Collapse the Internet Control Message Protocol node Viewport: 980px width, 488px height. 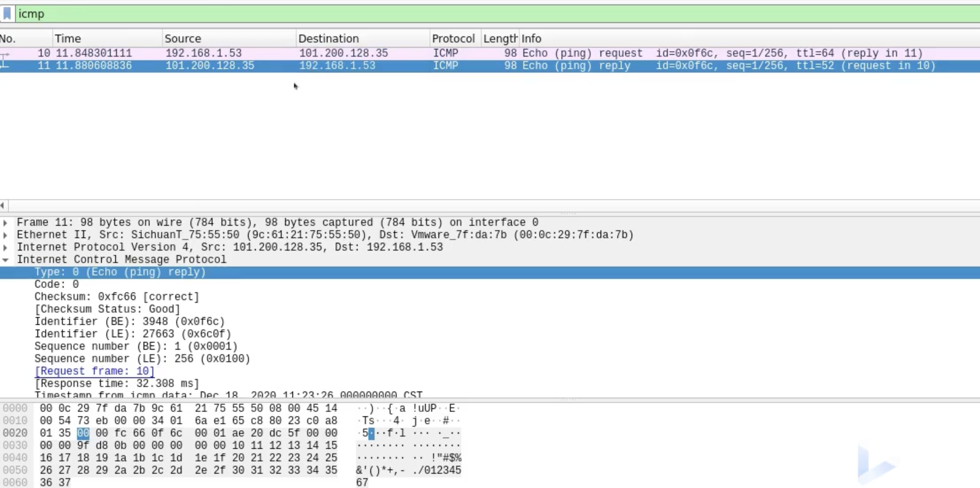(x=5, y=260)
